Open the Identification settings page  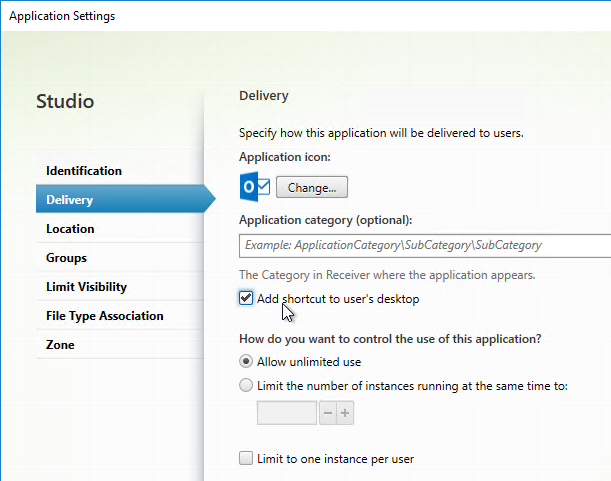84,171
